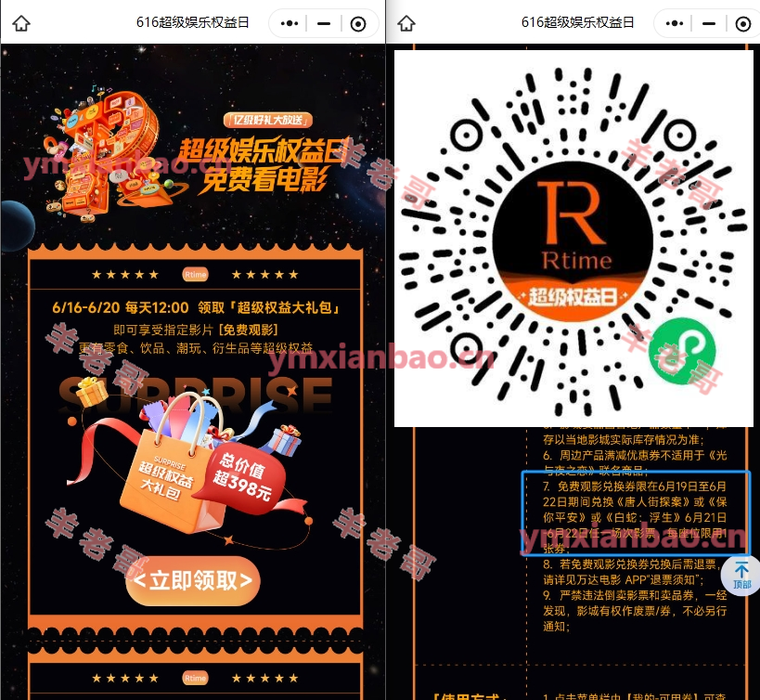Click the 超级娱乐权益日 免费看电影 banner title
Viewport: 760px width, 700px height.
(x=252, y=163)
